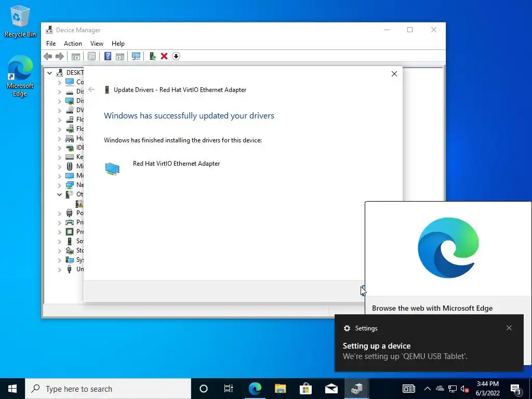Select the unknown device with warning icon
The image size is (532, 399).
[x=79, y=204]
